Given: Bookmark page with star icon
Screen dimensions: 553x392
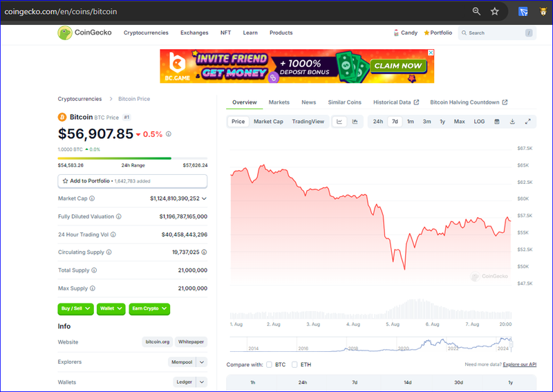Looking at the screenshot, I should click(495, 11).
